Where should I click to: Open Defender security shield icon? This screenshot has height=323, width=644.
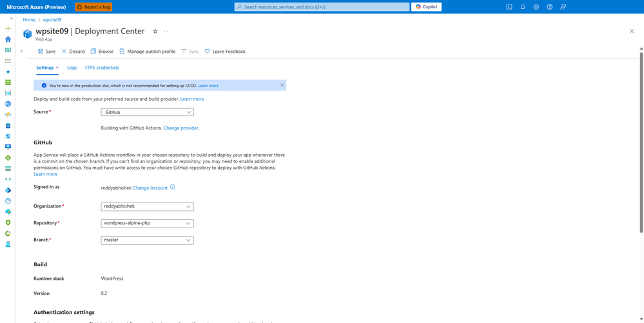tap(8, 222)
